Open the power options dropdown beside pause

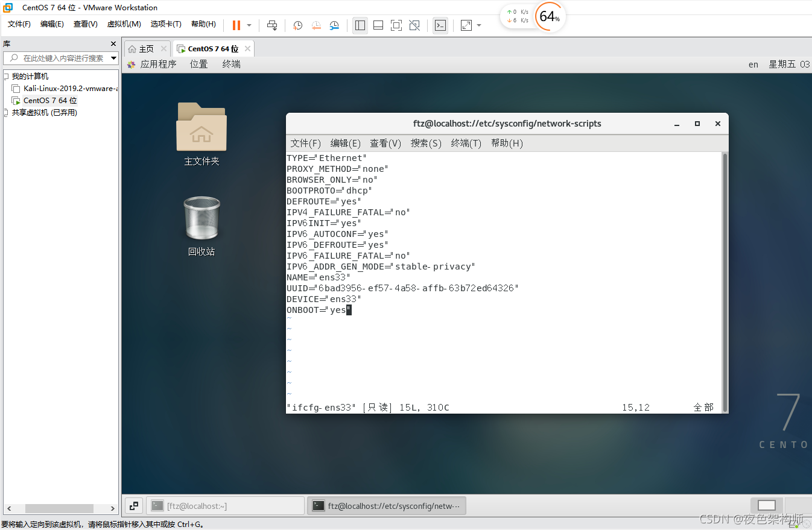click(249, 25)
